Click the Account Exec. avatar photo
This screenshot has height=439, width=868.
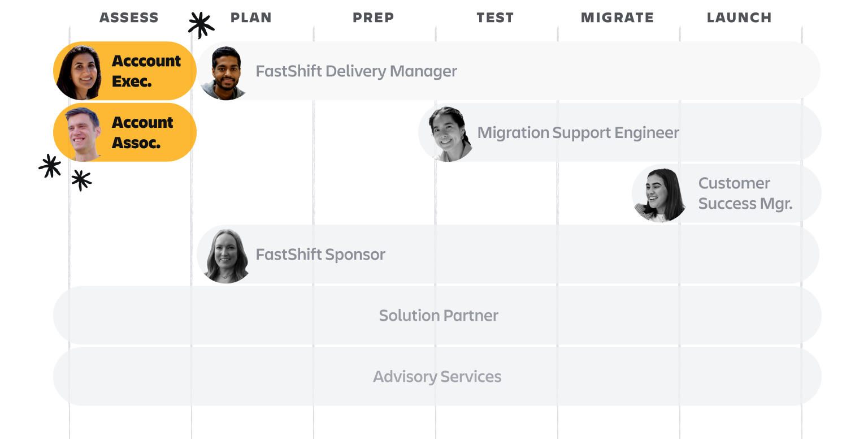[80, 71]
